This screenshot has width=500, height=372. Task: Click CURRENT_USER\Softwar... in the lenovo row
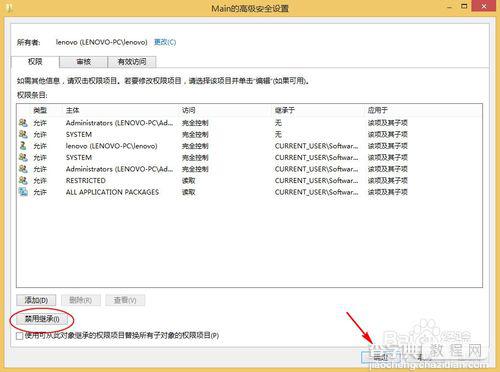click(x=317, y=146)
